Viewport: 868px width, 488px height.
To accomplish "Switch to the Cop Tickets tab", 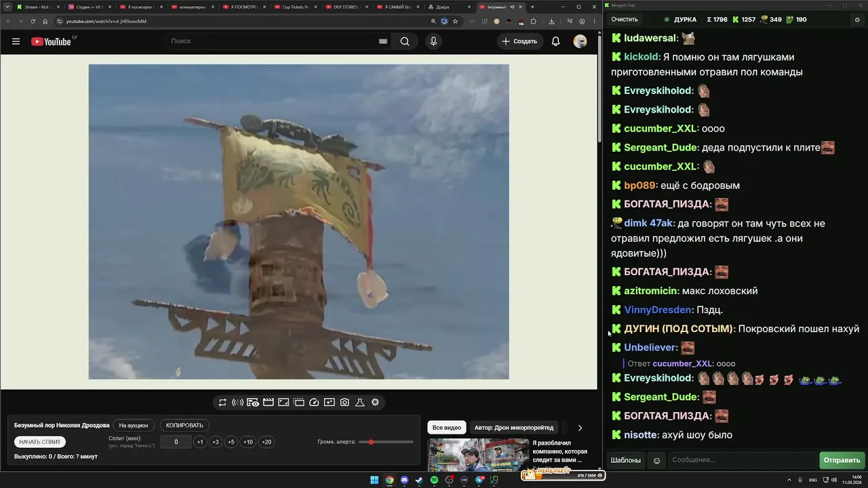I will coord(295,7).
